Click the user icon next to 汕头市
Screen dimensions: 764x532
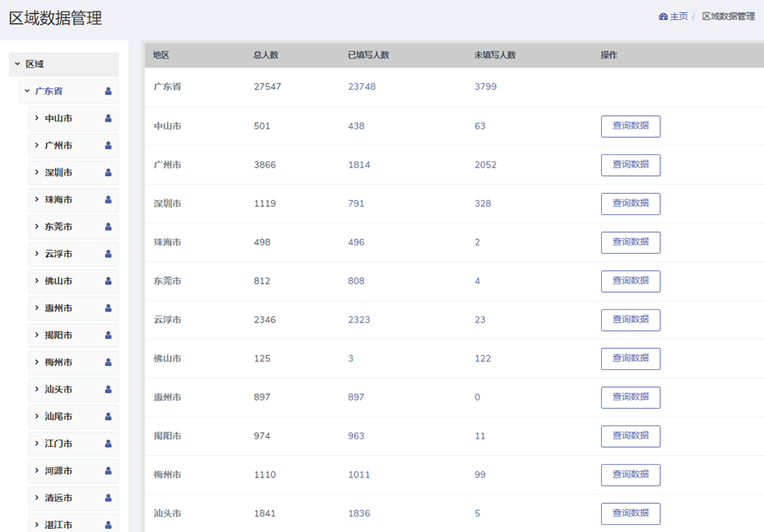108,389
